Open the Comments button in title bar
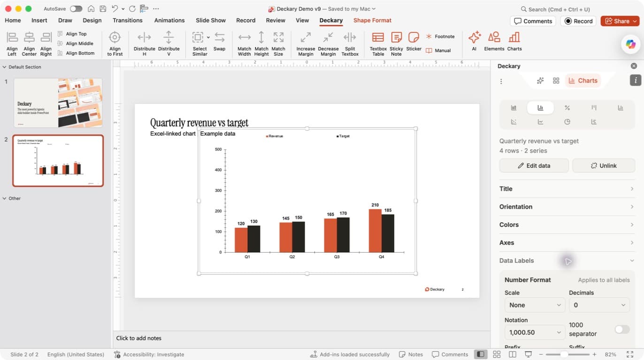The width and height of the screenshot is (644, 360). tap(533, 21)
